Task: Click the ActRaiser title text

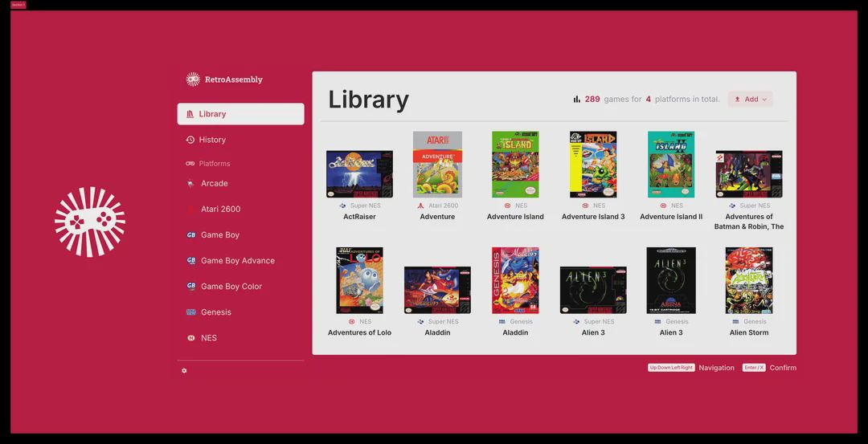Action: click(359, 217)
